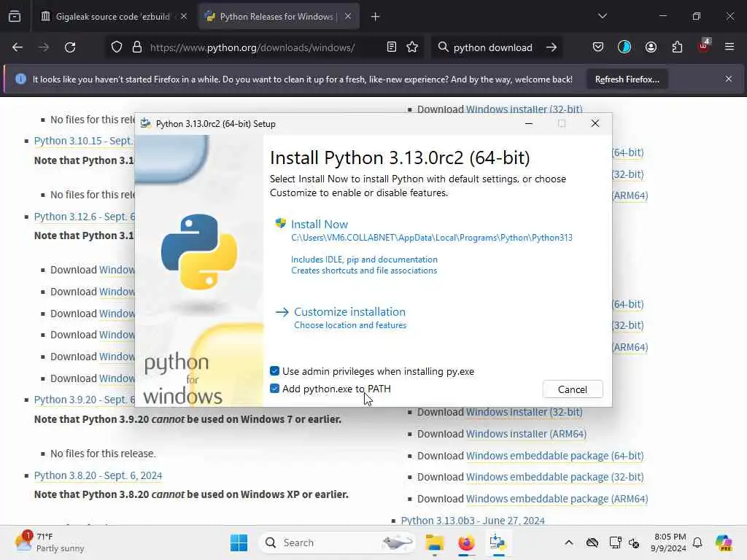747x560 pixels.
Task: Choose Customize installation option
Action: point(349,312)
